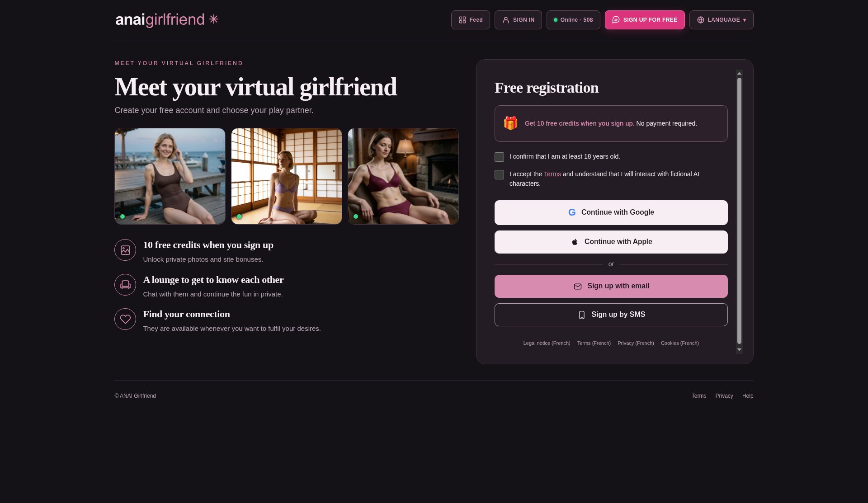868x503 pixels.
Task: Check the accept Terms checkbox
Action: click(x=499, y=174)
